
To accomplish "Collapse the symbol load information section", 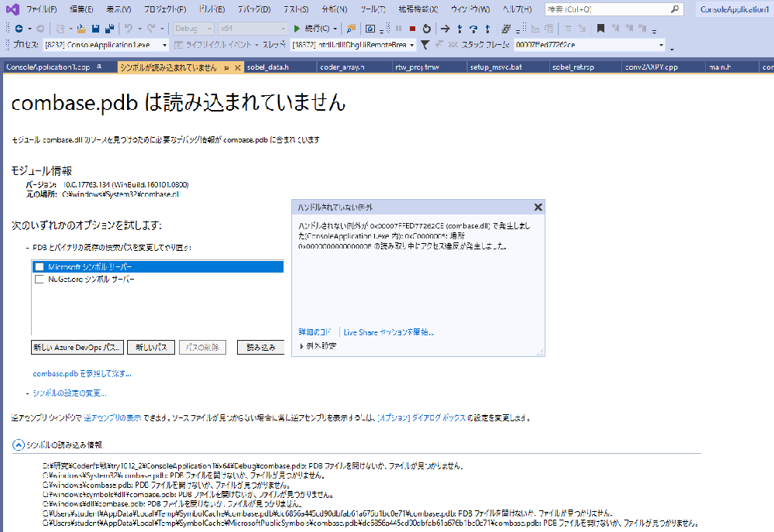I will 19,445.
